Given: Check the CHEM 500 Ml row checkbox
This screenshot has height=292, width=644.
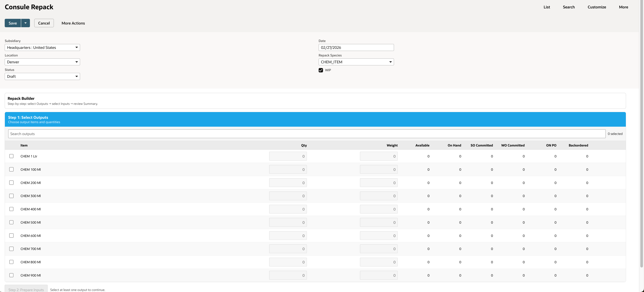Looking at the screenshot, I should point(11,222).
